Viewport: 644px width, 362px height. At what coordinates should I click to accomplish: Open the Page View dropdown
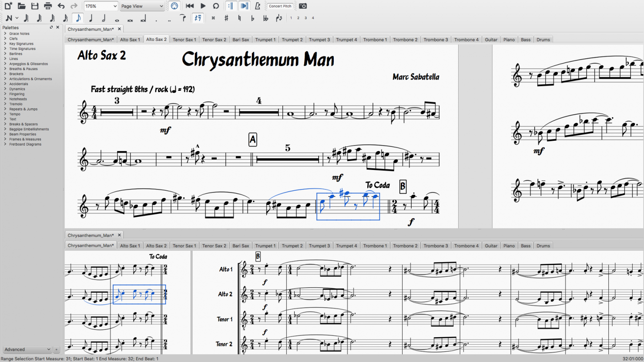pyautogui.click(x=142, y=6)
